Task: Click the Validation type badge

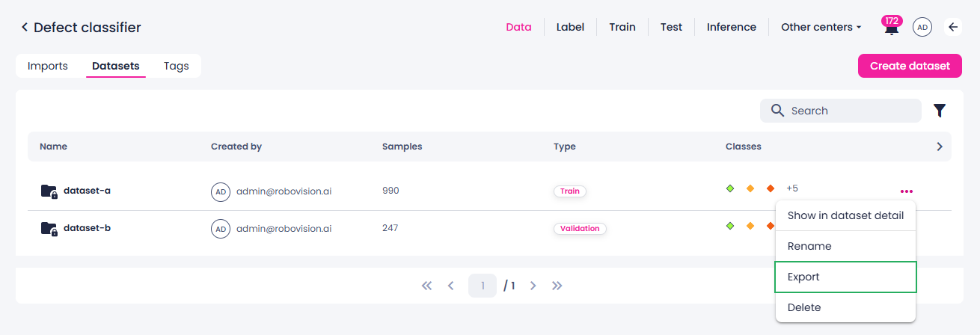Action: 580,229
